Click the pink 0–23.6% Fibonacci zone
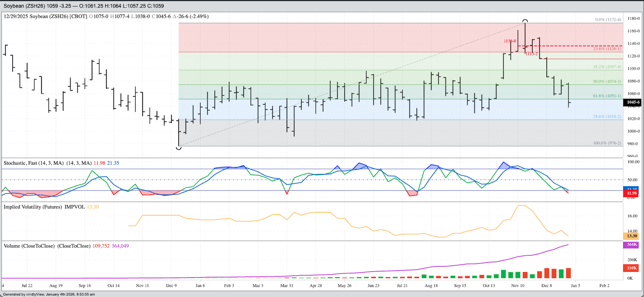Viewport: 644px width, 297px height. (x=334, y=37)
